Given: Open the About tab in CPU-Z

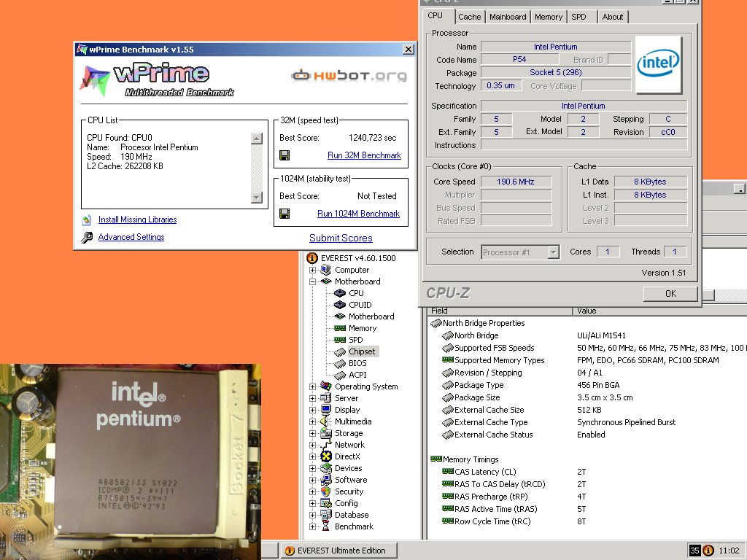Looking at the screenshot, I should (x=613, y=17).
